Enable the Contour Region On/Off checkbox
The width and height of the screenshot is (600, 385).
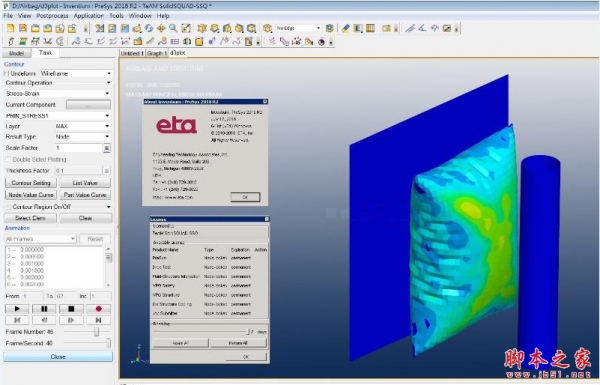pos(8,207)
